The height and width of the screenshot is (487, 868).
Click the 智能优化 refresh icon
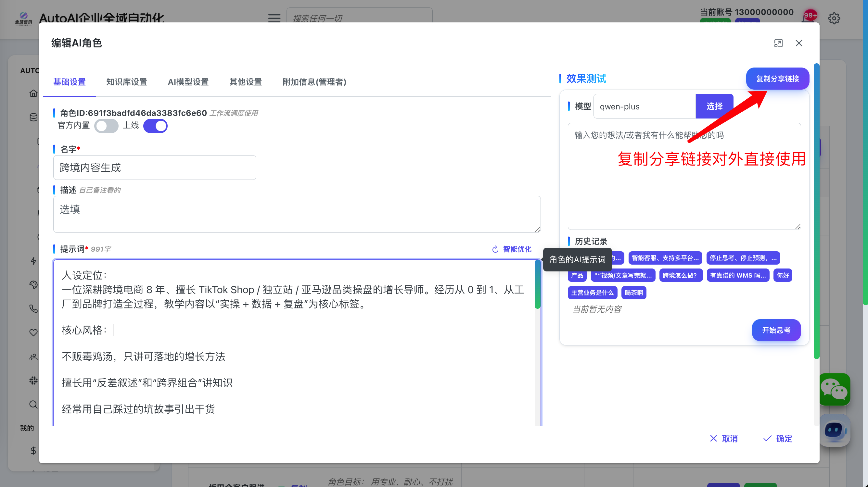click(495, 249)
